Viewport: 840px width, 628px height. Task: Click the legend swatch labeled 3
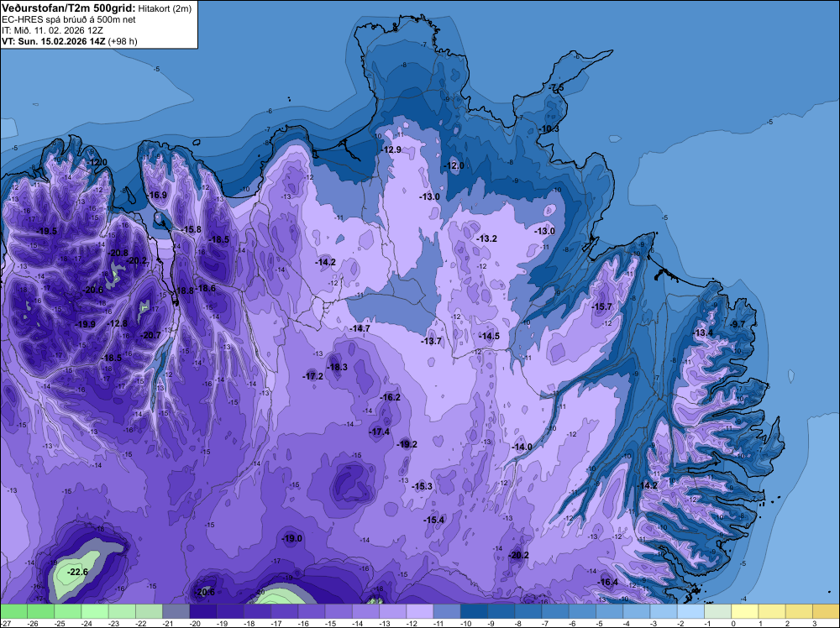point(826,611)
